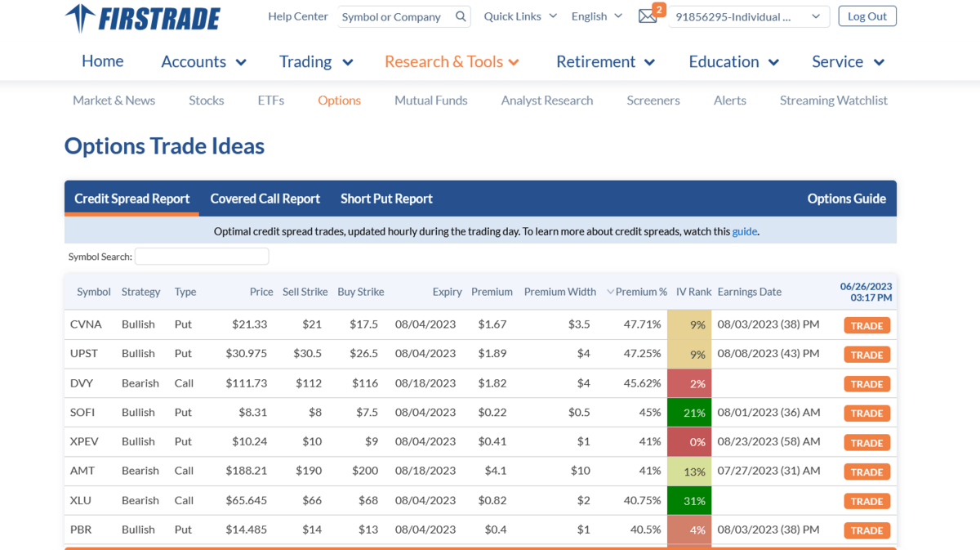Open the Options Guide link
The image size is (980, 550).
846,199
